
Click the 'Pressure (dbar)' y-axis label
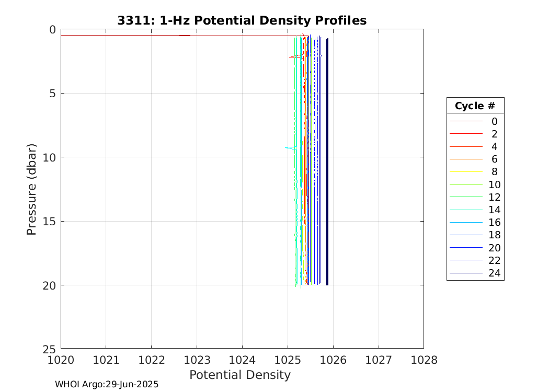[31, 189]
